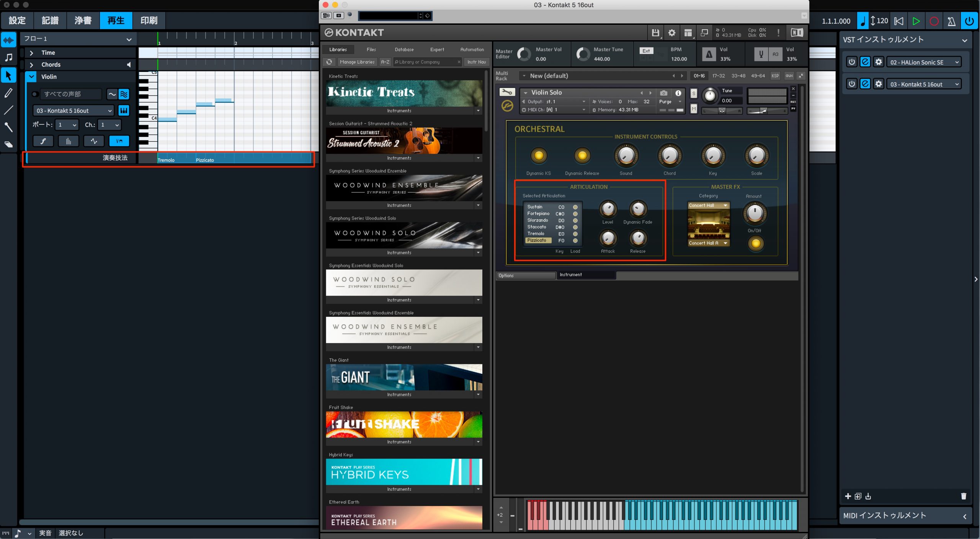Open Violin Solo wrench edit icon
Image resolution: width=980 pixels, height=539 pixels.
tap(507, 92)
